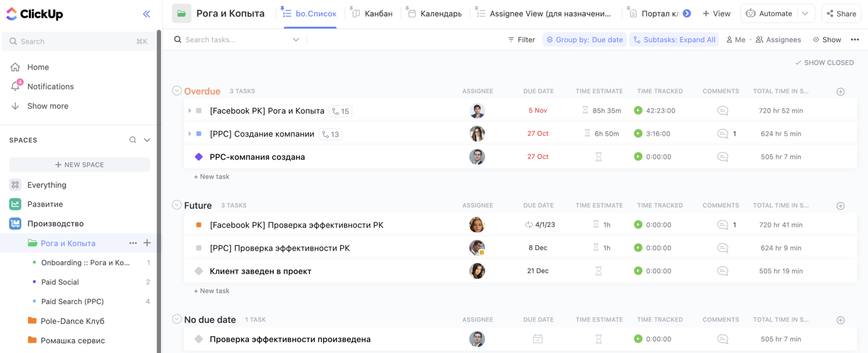Click milestone diamond of Клиент заведен в проект
The width and height of the screenshot is (868, 353).
pos(199,271)
